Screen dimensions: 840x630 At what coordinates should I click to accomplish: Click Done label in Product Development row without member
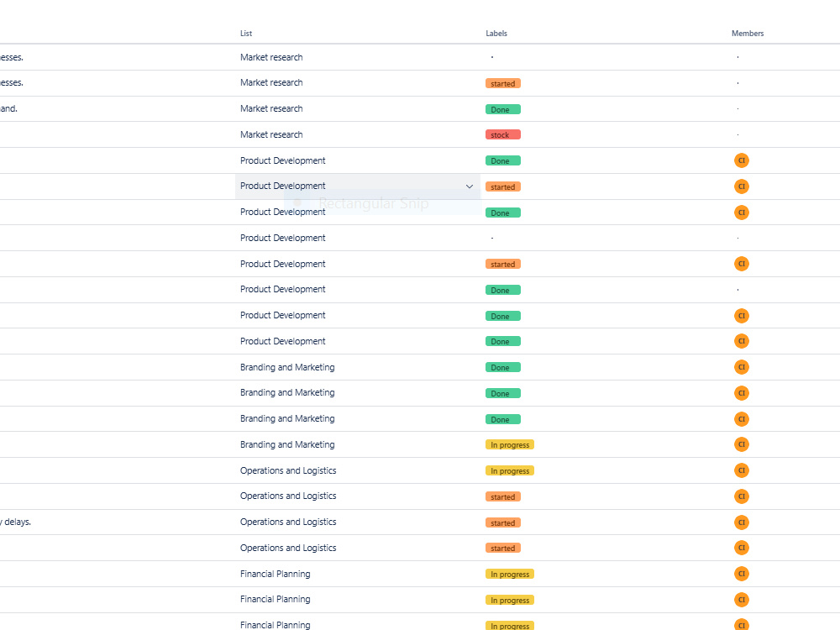pos(502,290)
